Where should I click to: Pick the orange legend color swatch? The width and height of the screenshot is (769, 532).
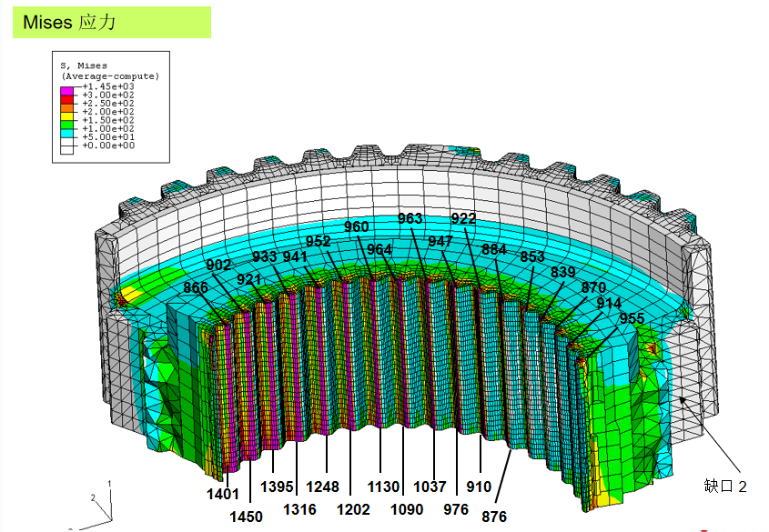pyautogui.click(x=66, y=107)
